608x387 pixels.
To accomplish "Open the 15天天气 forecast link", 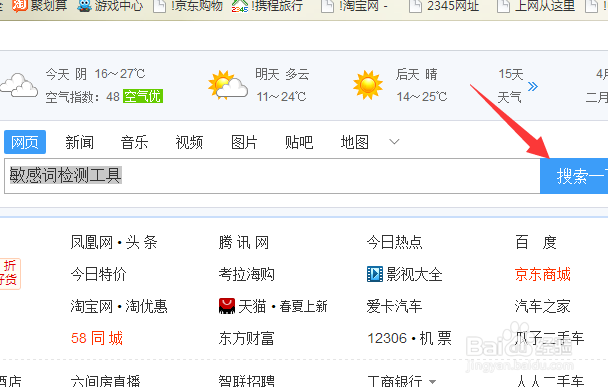I will [510, 85].
